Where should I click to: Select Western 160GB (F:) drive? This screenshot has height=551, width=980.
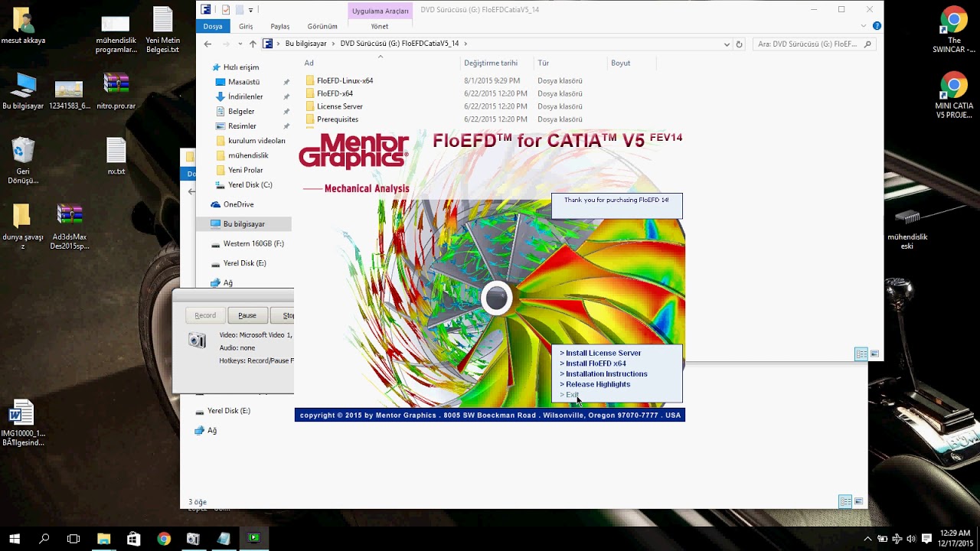(253, 243)
